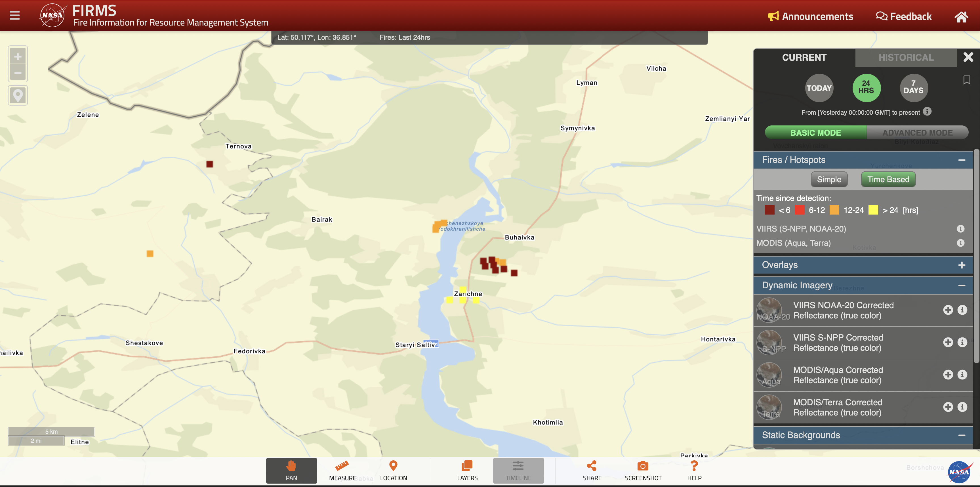The height and width of the screenshot is (487, 980).
Task: Click the yellow >24 hrs swatch
Action: (x=873, y=210)
